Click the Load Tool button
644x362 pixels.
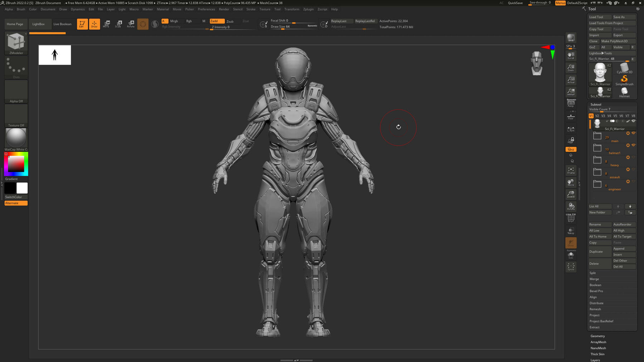pos(600,17)
